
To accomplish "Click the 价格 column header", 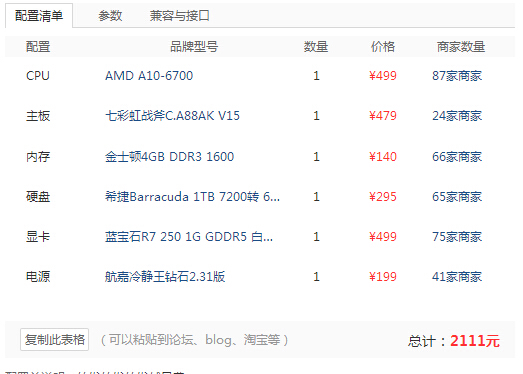I will 383,46.
